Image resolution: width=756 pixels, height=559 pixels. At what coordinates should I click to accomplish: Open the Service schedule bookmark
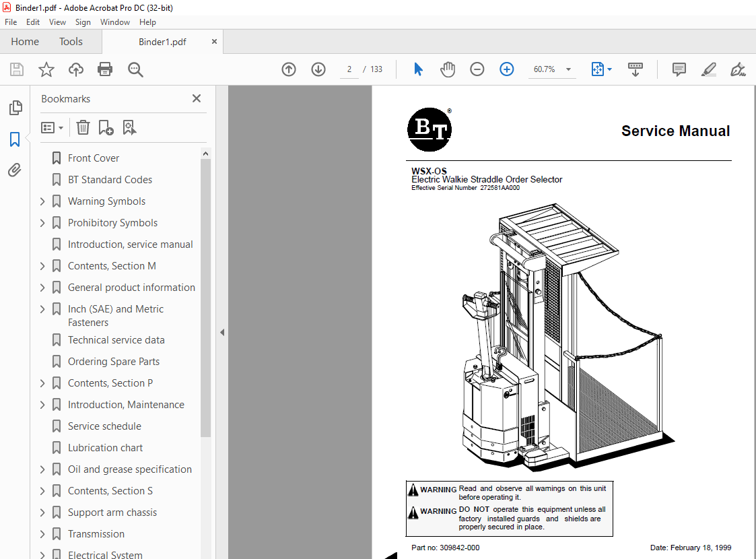[x=104, y=426]
